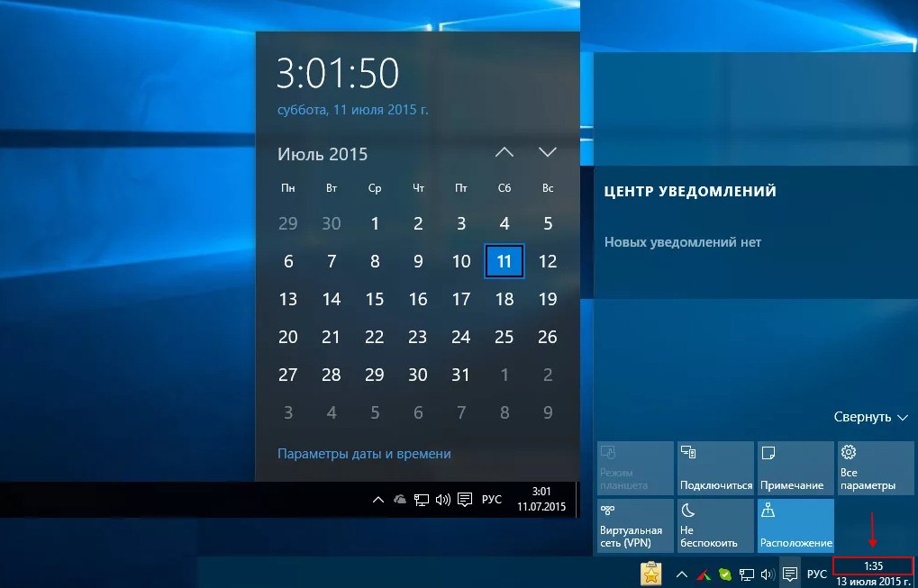Click the red-green triangle tray icon

click(704, 574)
